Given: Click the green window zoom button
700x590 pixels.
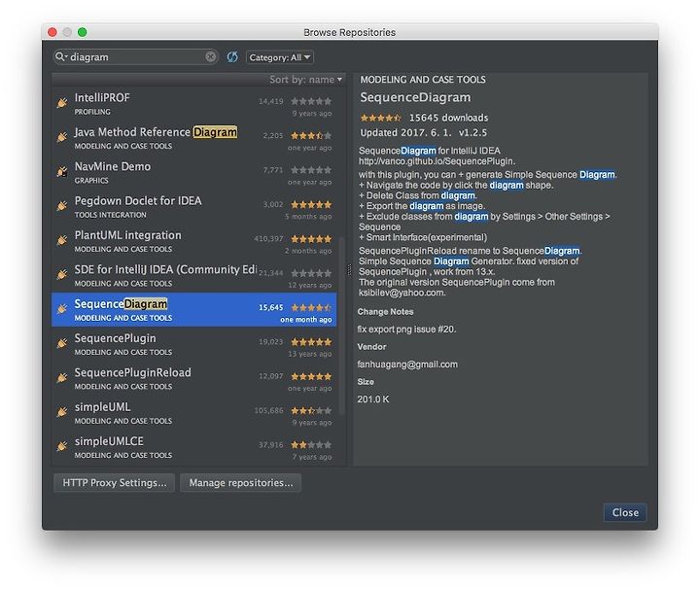Looking at the screenshot, I should (82, 32).
